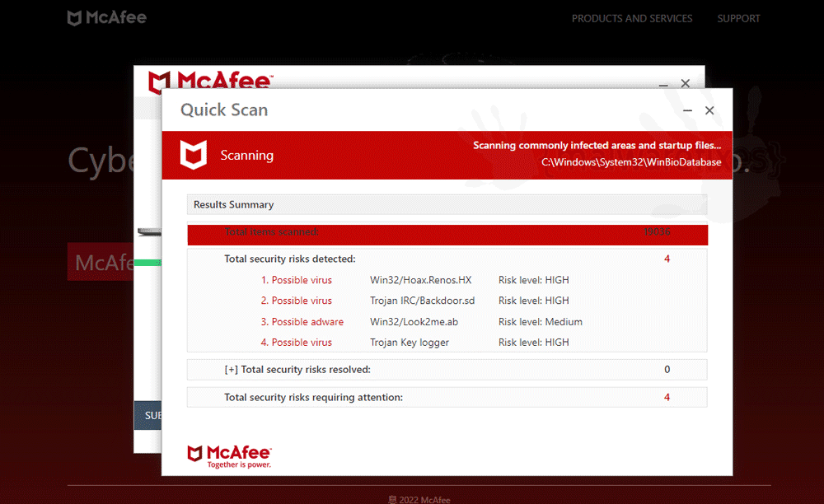This screenshot has height=504, width=824.
Task: Click the 19036 scanned items count
Action: (657, 231)
